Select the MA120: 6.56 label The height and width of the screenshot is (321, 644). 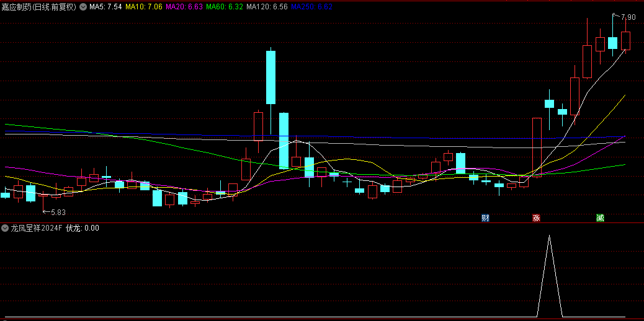pyautogui.click(x=267, y=7)
